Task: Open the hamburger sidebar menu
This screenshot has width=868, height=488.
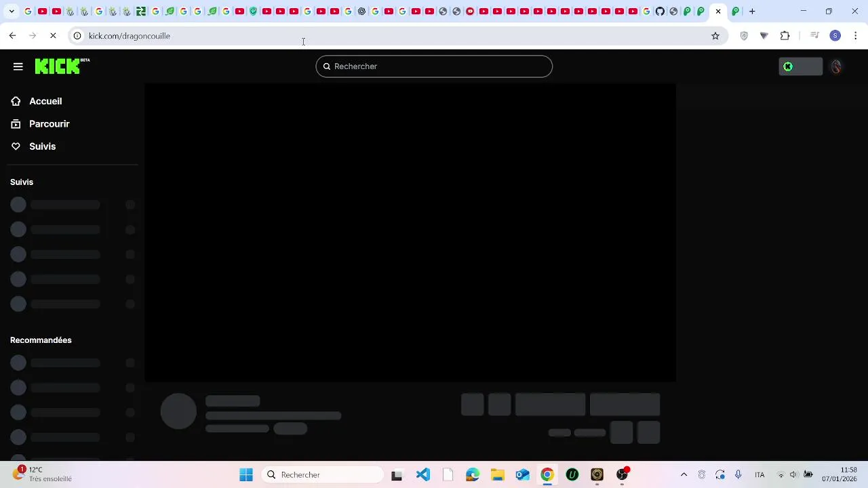Action: [18, 66]
